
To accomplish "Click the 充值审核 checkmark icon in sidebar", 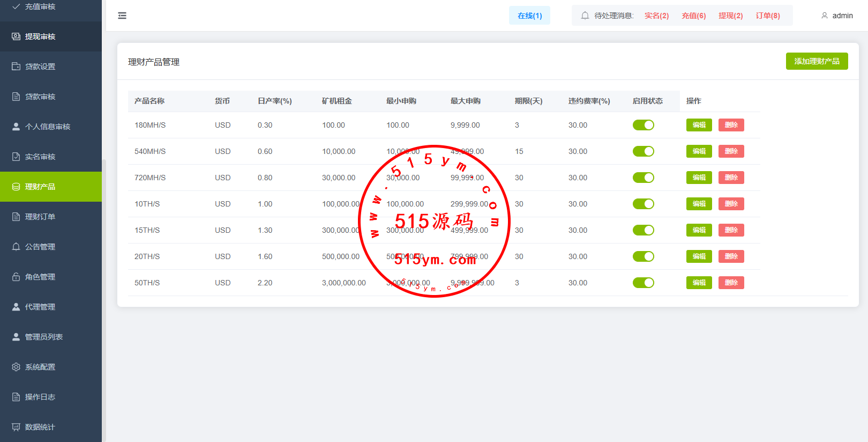I will tap(16, 6).
